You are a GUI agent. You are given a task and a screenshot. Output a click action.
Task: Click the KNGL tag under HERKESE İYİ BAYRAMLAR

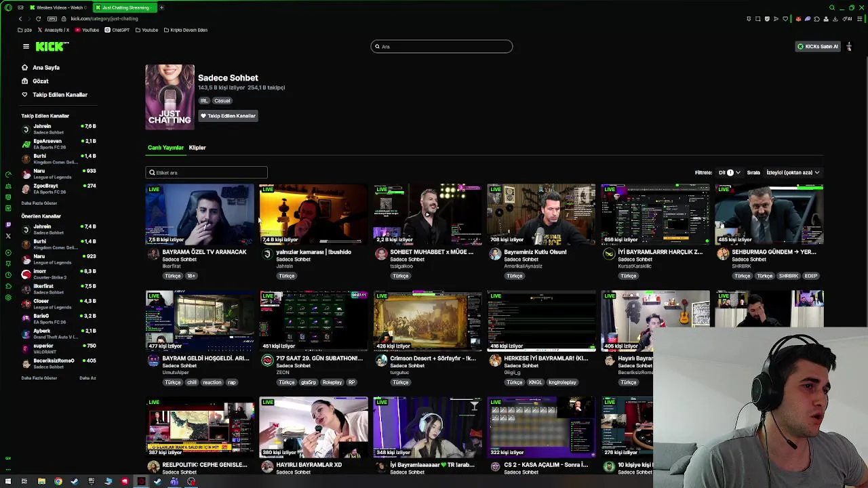pos(536,382)
